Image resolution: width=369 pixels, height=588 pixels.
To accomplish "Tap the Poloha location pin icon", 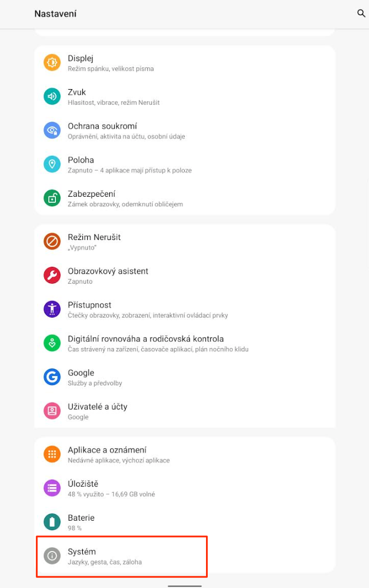I will coord(52,164).
